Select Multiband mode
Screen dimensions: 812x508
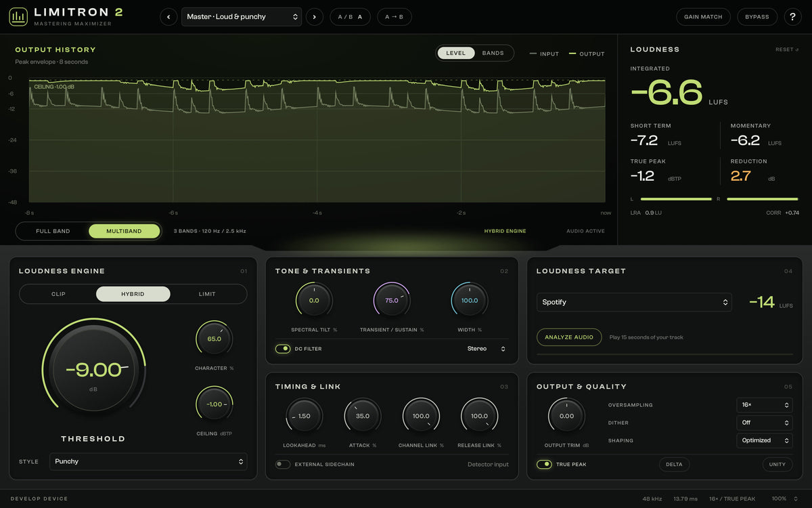pyautogui.click(x=125, y=231)
